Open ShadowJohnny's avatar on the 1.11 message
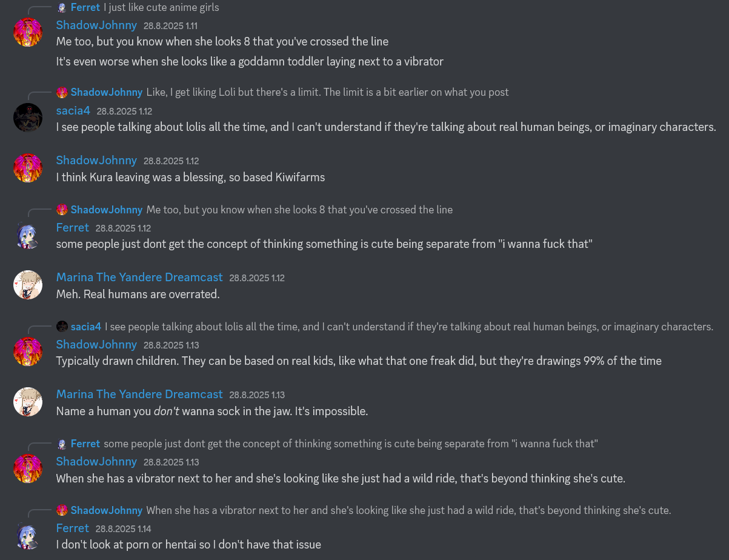Viewport: 729px width, 560px height. (28, 32)
